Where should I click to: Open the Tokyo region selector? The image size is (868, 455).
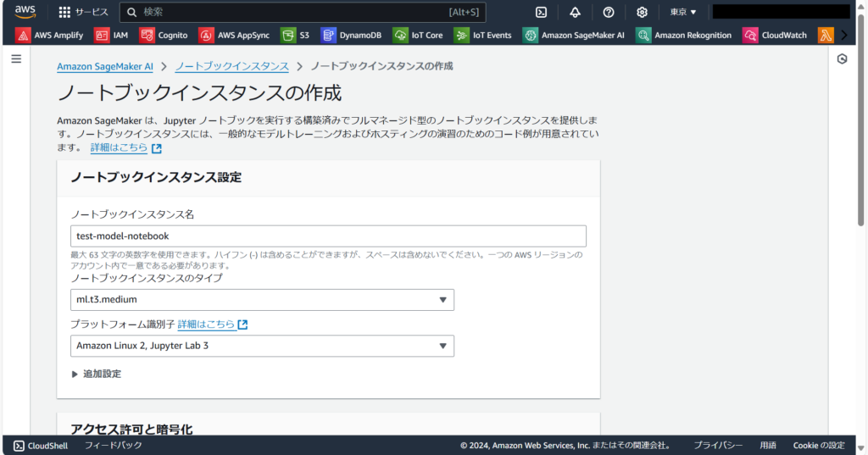click(x=683, y=12)
